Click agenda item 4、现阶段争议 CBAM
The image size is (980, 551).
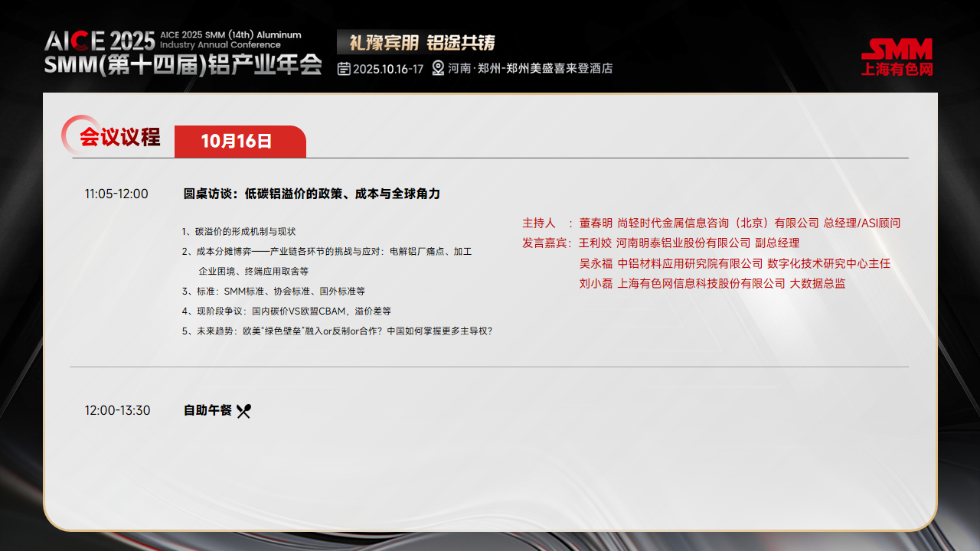pos(286,311)
